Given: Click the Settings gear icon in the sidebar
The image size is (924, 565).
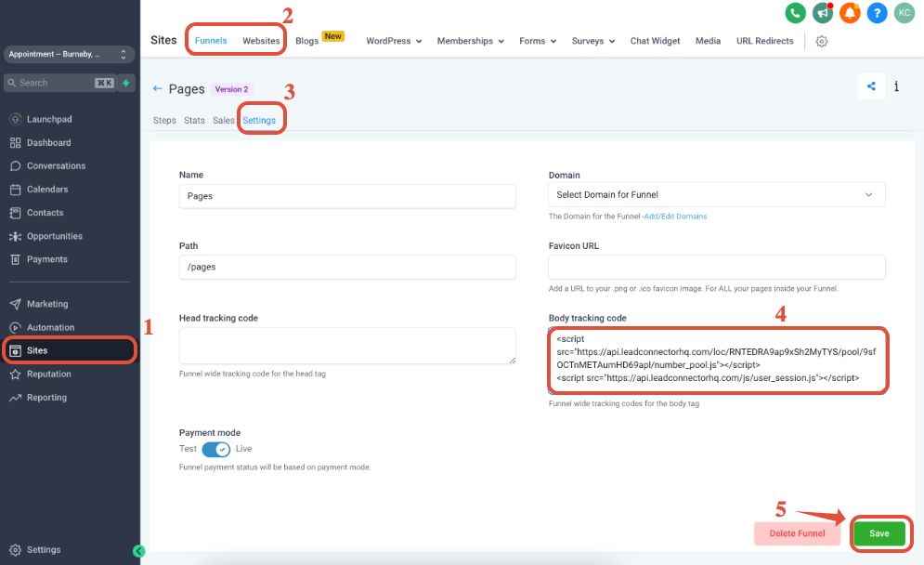Looking at the screenshot, I should pyautogui.click(x=15, y=549).
